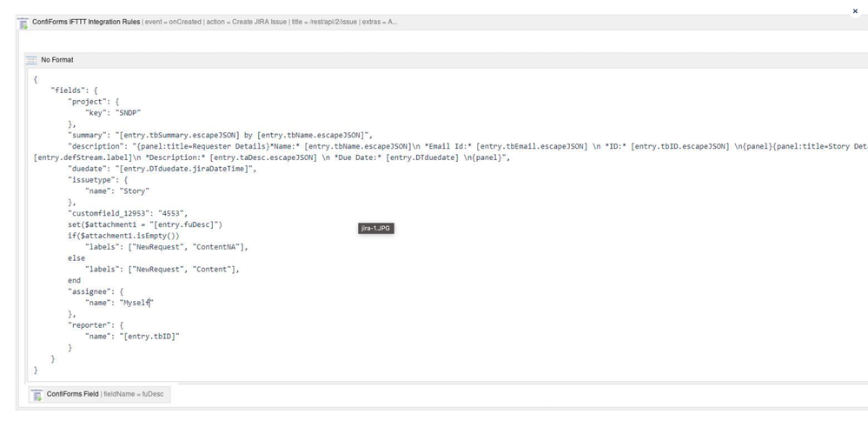Click the "project": { line
868x421 pixels.
(x=94, y=102)
